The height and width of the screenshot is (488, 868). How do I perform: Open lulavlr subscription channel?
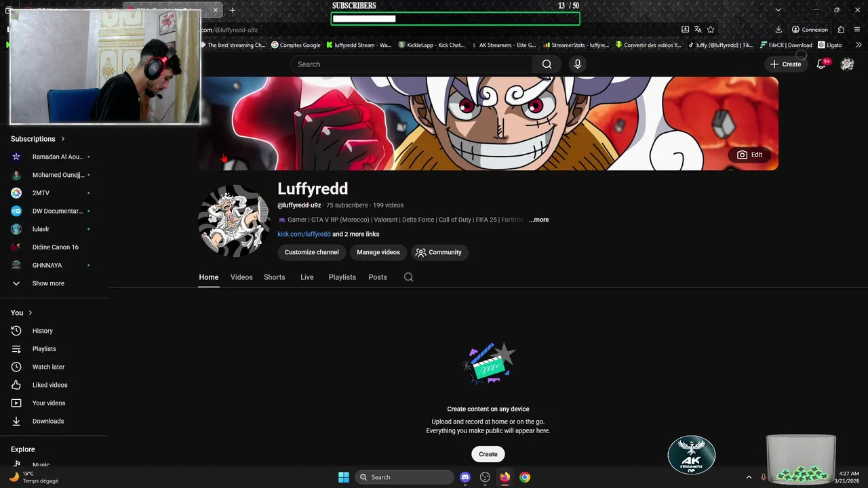pyautogui.click(x=54, y=229)
